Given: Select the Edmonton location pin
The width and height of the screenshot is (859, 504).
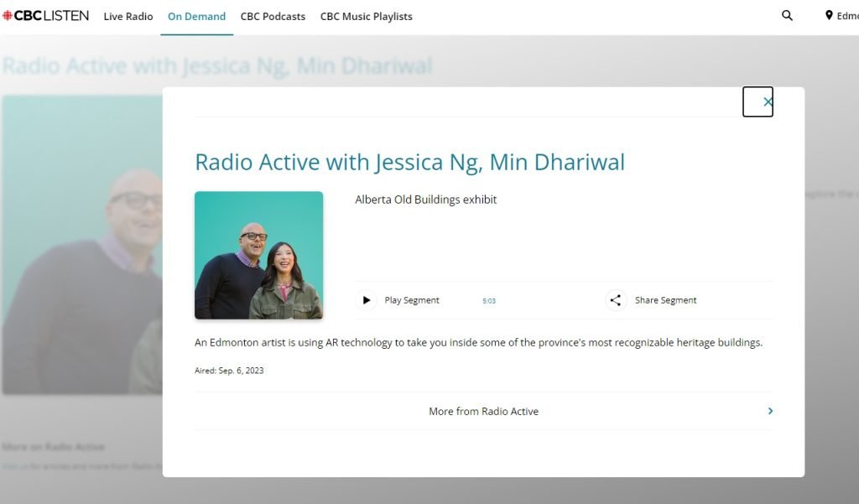Looking at the screenshot, I should 829,16.
